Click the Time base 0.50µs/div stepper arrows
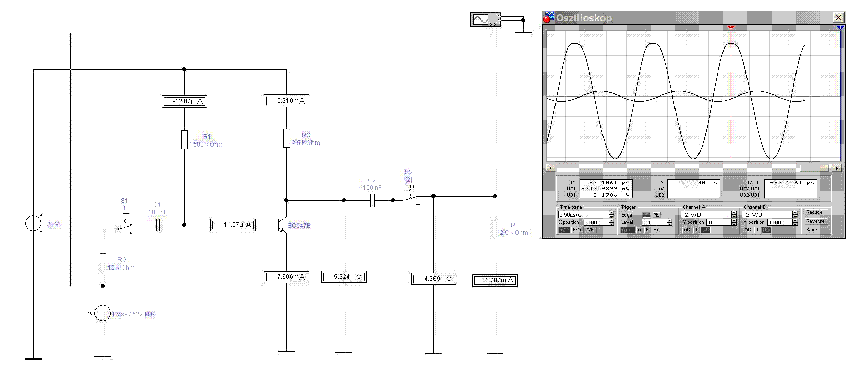The width and height of the screenshot is (868, 383). 612,215
